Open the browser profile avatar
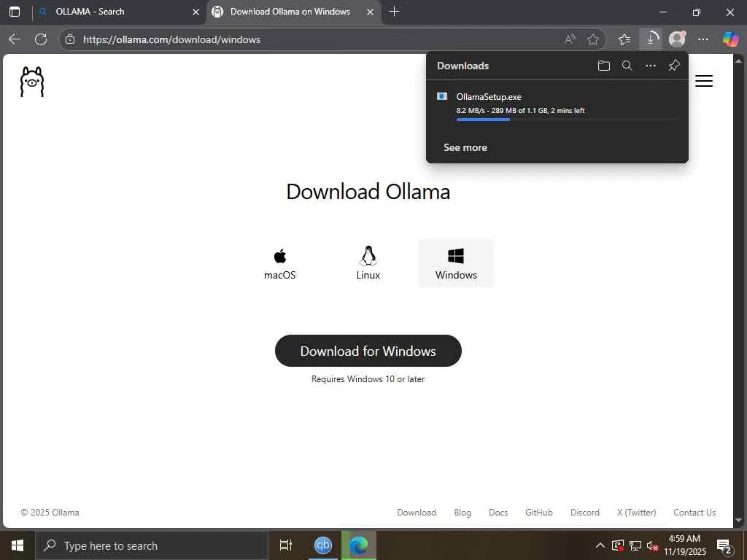Image resolution: width=747 pixels, height=560 pixels. (677, 39)
